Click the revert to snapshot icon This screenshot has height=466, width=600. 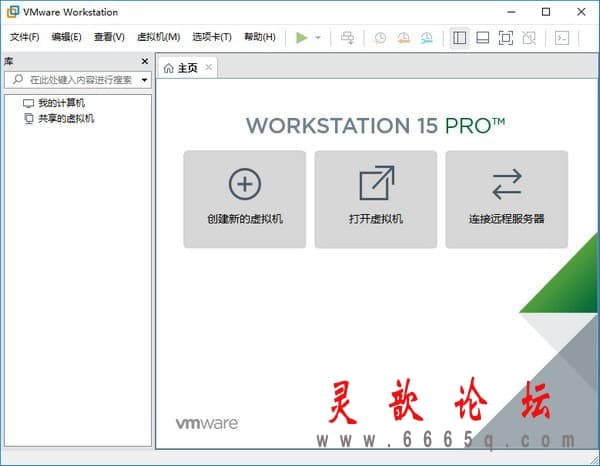pos(403,37)
